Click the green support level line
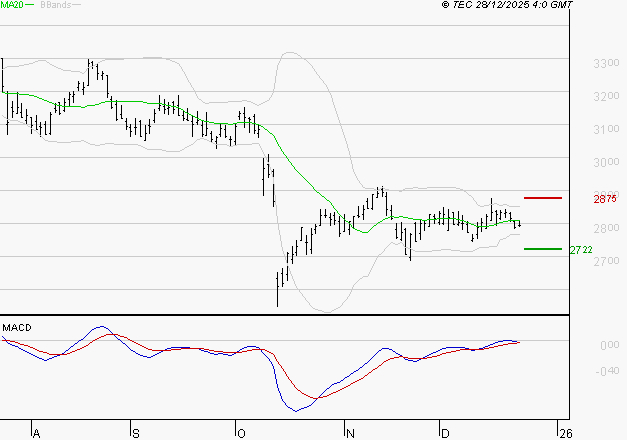 (x=543, y=249)
